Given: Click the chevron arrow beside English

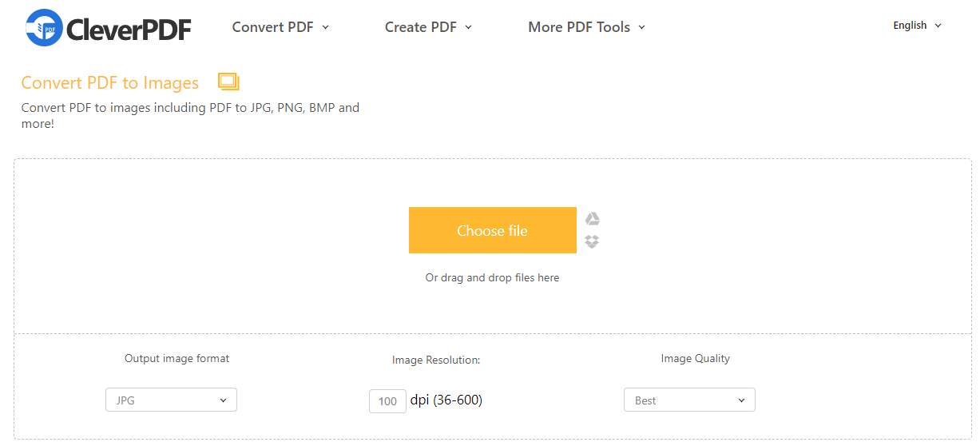Looking at the screenshot, I should pyautogui.click(x=938, y=26).
